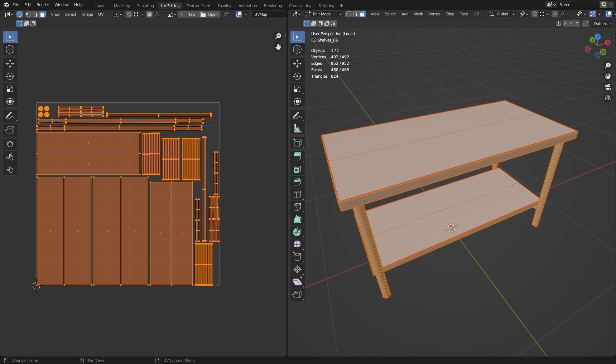This screenshot has height=364, width=616.
Task: Activate the Bevel tool
Action: [x=297, y=182]
